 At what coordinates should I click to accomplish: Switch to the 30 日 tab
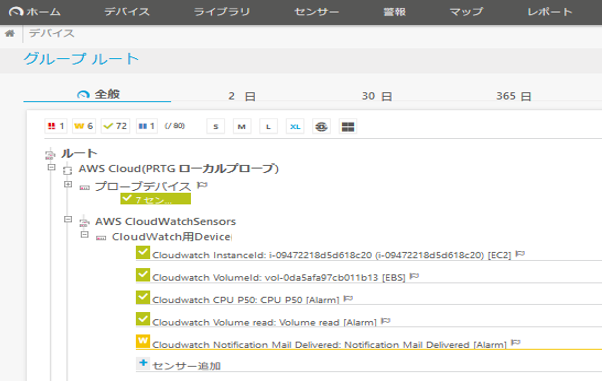coord(377,96)
